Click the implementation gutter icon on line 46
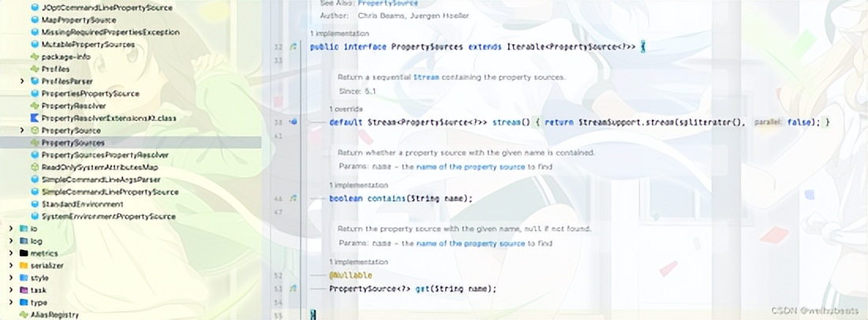Image resolution: width=868 pixels, height=320 pixels. click(294, 198)
